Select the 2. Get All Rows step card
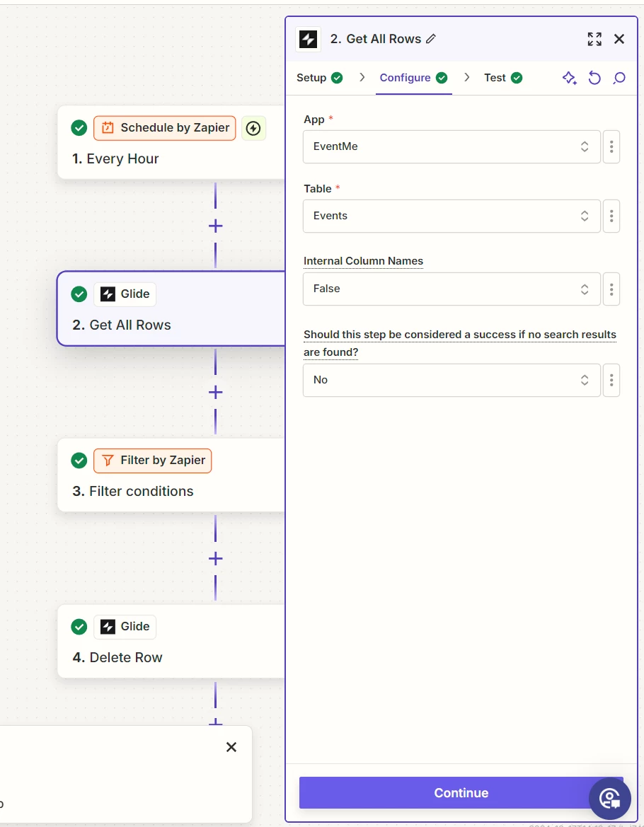This screenshot has height=827, width=644. pos(171,308)
